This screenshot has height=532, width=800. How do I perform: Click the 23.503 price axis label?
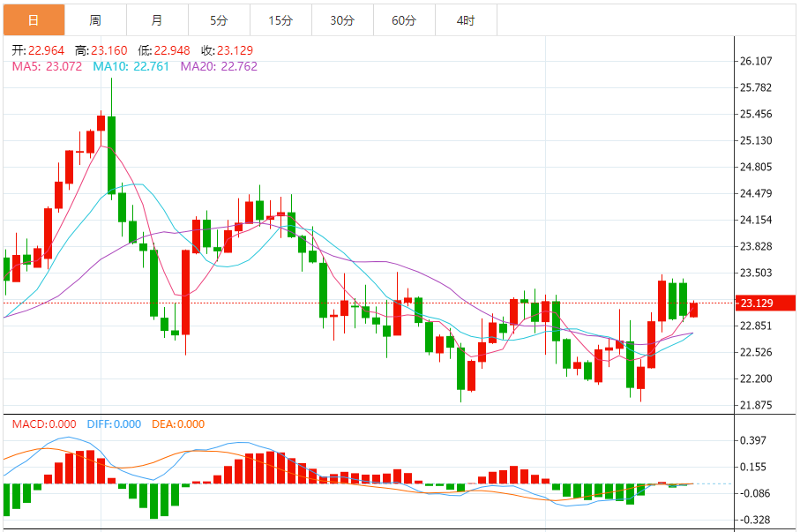coord(756,273)
